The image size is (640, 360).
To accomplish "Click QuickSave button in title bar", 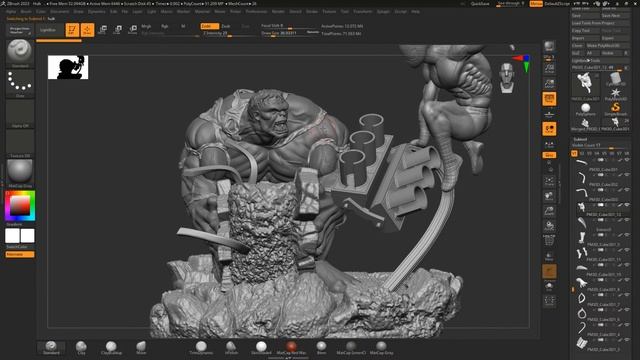I will pos(480,4).
